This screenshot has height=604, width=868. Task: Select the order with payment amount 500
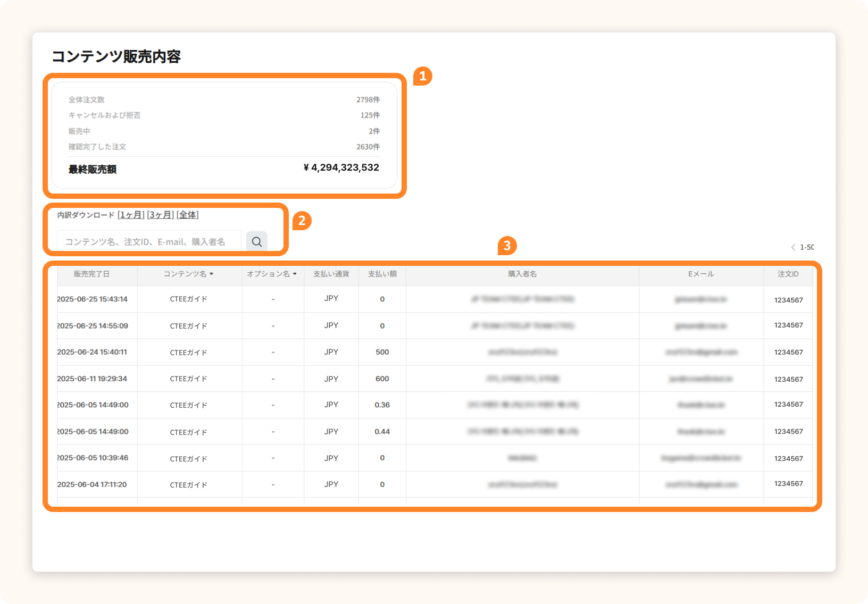pyautogui.click(x=382, y=352)
